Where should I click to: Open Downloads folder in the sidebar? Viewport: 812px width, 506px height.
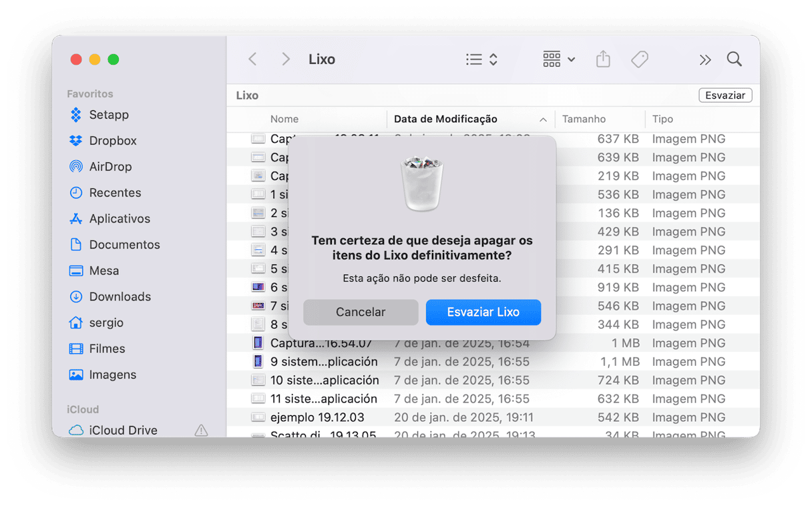(120, 297)
